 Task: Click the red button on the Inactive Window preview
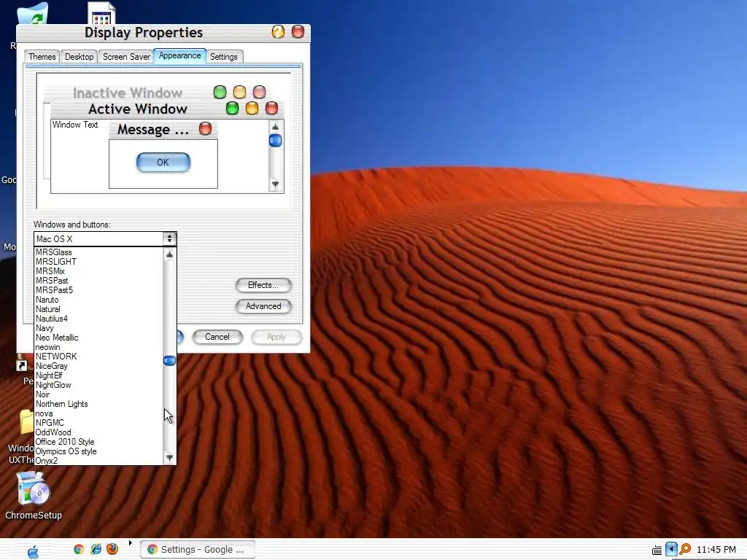pos(259,92)
